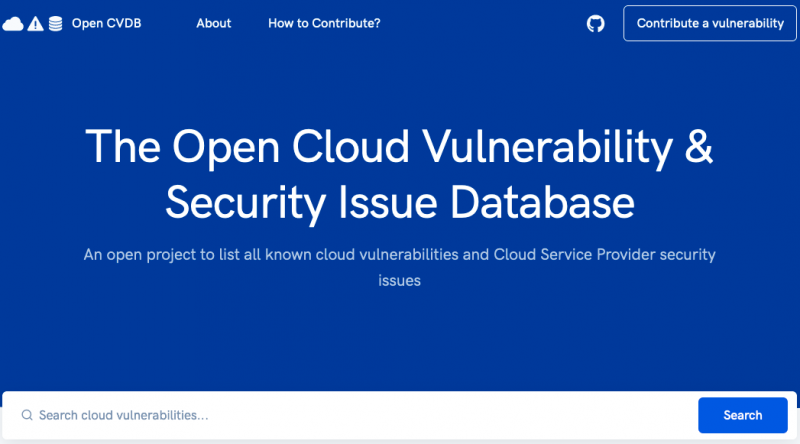Click 'Cloud Service Provider' in the subtitle
The image size is (800, 444).
pyautogui.click(x=570, y=255)
